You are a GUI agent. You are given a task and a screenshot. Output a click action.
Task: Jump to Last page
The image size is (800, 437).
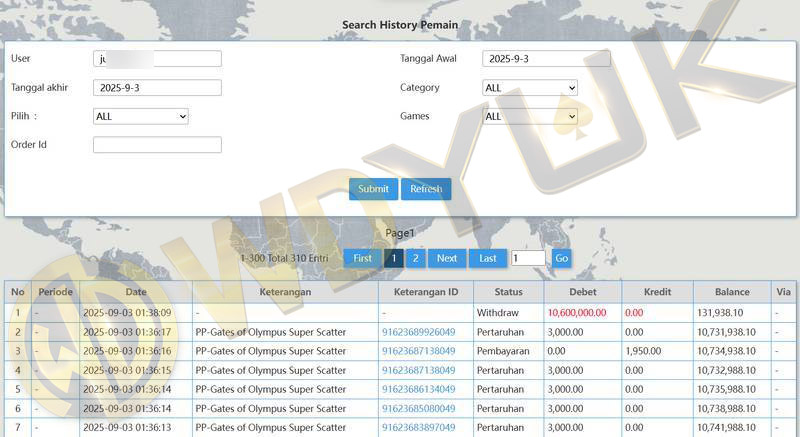pos(488,258)
